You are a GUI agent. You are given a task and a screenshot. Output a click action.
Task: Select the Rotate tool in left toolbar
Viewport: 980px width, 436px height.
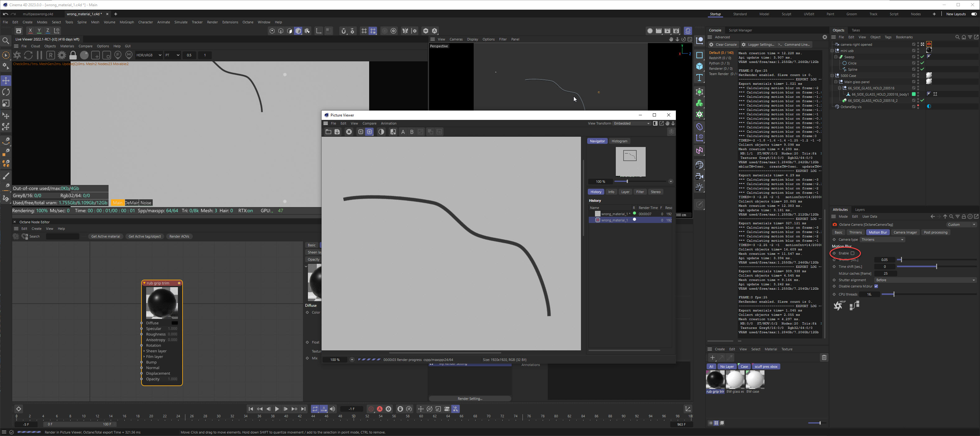6,92
